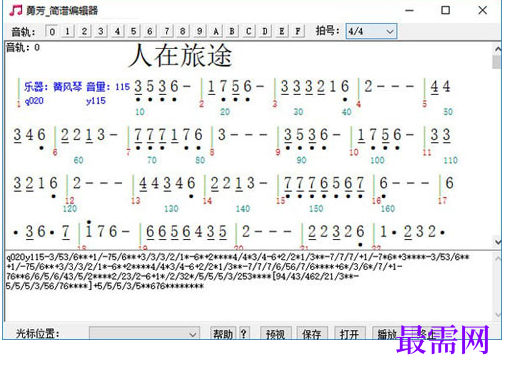The image size is (508, 371).
Task: Click the y115 code label
Action: (96, 100)
